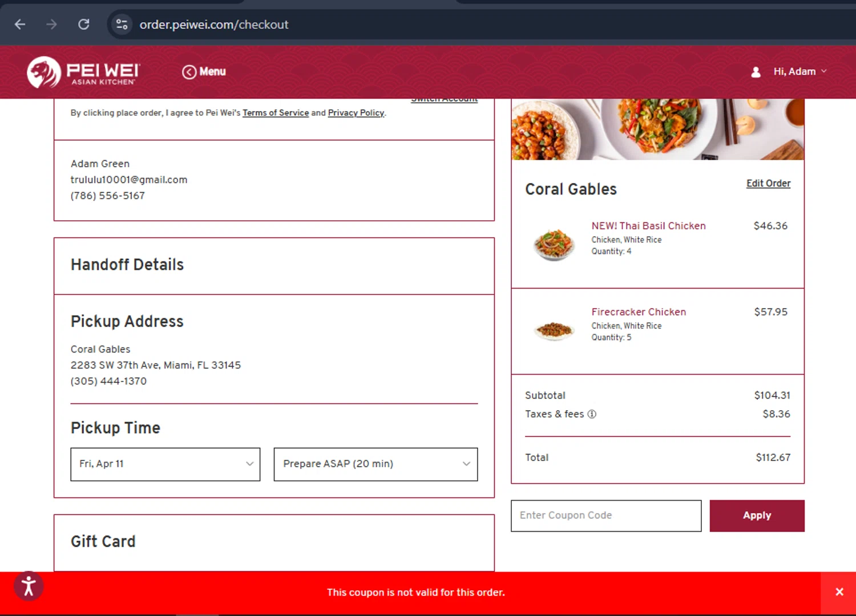Open pickup date dropdown Fri, Apr 11

tap(165, 464)
